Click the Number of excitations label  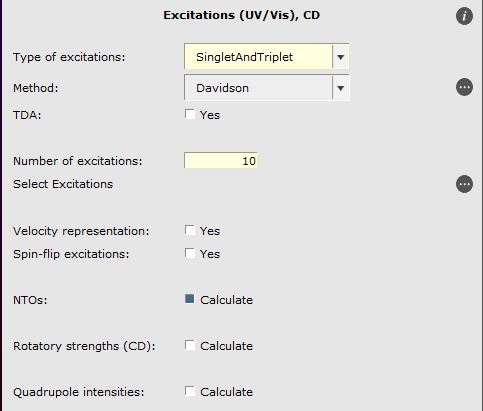point(78,161)
